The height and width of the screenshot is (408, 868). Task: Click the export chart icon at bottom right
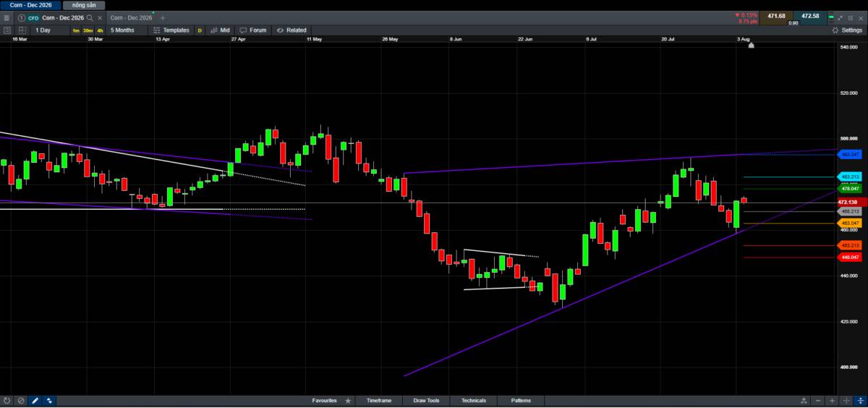804,400
